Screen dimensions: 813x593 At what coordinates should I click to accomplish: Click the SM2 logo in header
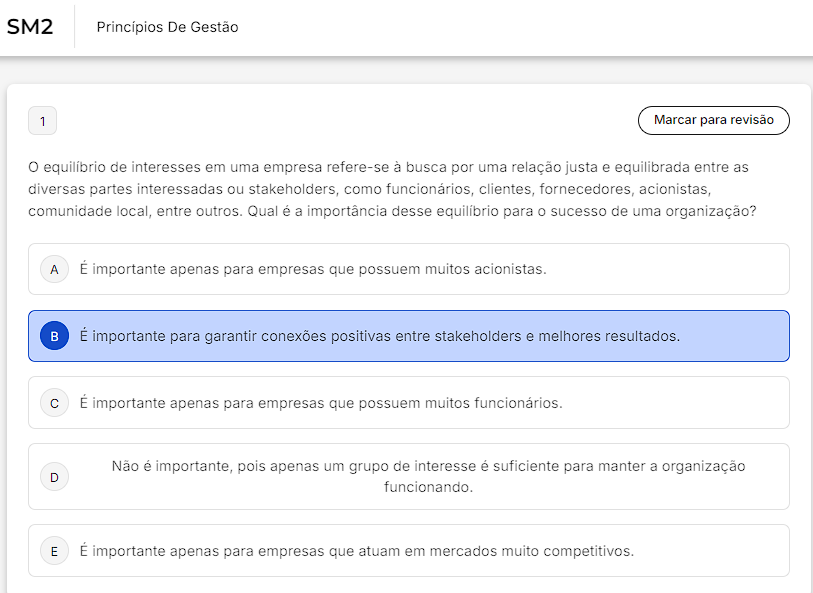[x=30, y=27]
